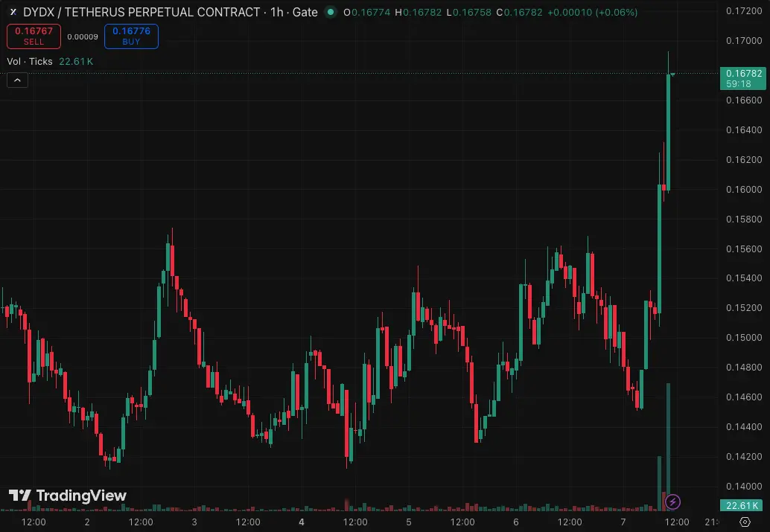This screenshot has width=770, height=532.
Task: Click the date label 2 on time axis
Action: point(87,522)
